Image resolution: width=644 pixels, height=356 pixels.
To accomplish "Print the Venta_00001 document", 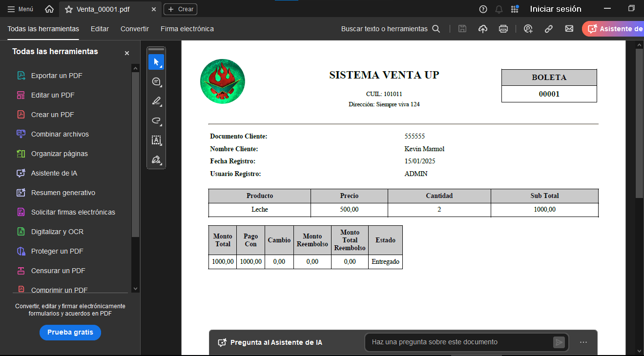I will 503,29.
